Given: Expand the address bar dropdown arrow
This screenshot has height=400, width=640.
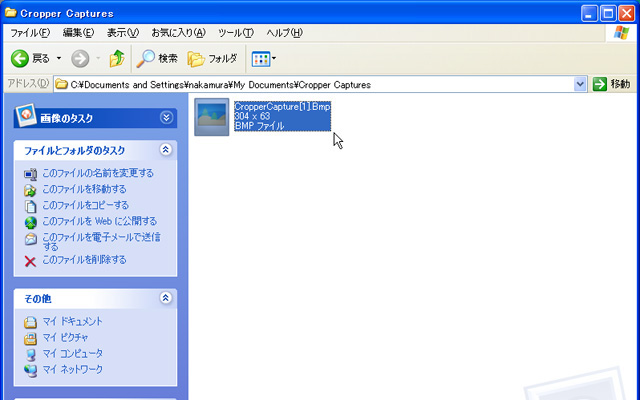Looking at the screenshot, I should click(580, 84).
